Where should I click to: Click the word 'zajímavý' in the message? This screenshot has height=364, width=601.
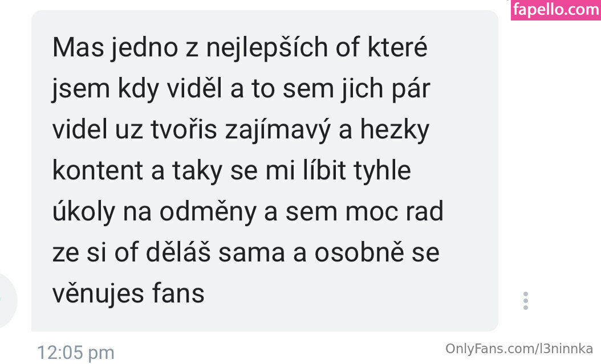coord(277,130)
